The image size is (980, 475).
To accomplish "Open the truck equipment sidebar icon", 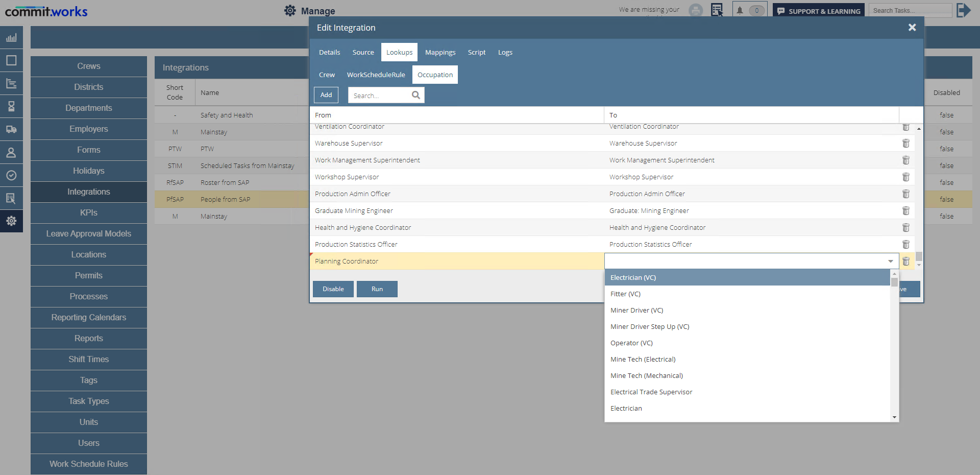I will click(x=11, y=129).
